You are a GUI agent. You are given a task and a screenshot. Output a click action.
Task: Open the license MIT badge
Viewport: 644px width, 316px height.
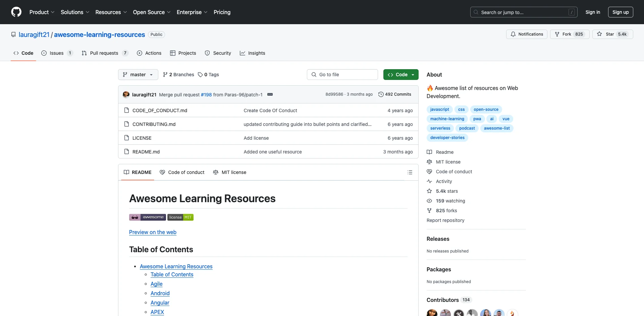(x=180, y=217)
